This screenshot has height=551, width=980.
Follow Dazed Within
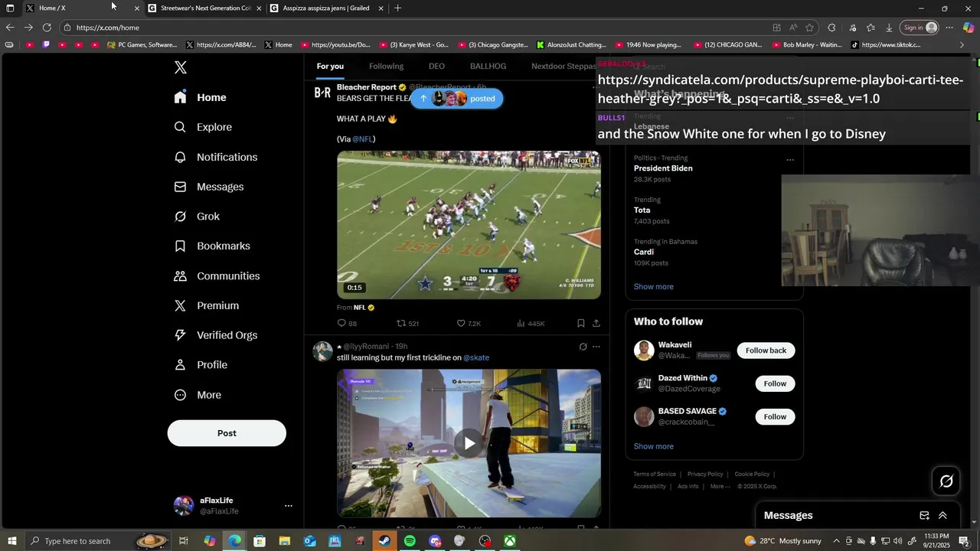click(x=775, y=383)
